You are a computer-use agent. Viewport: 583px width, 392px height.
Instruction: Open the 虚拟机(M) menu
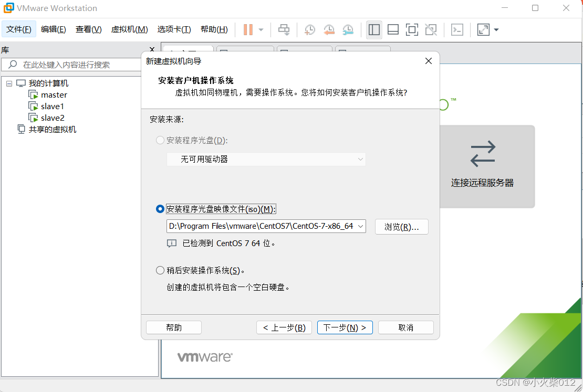(x=129, y=29)
